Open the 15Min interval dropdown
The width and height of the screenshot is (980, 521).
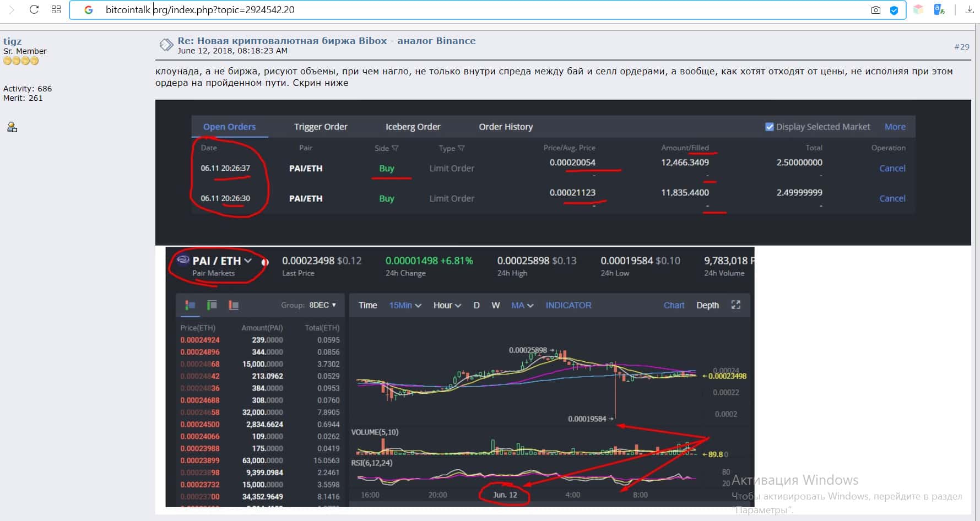point(405,305)
